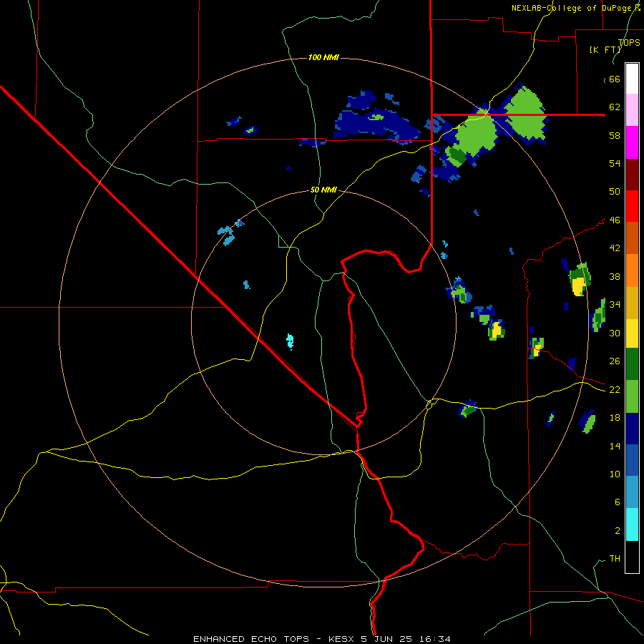644x644 pixels.
Task: Click the 6 legend value label
Action: pos(617,502)
